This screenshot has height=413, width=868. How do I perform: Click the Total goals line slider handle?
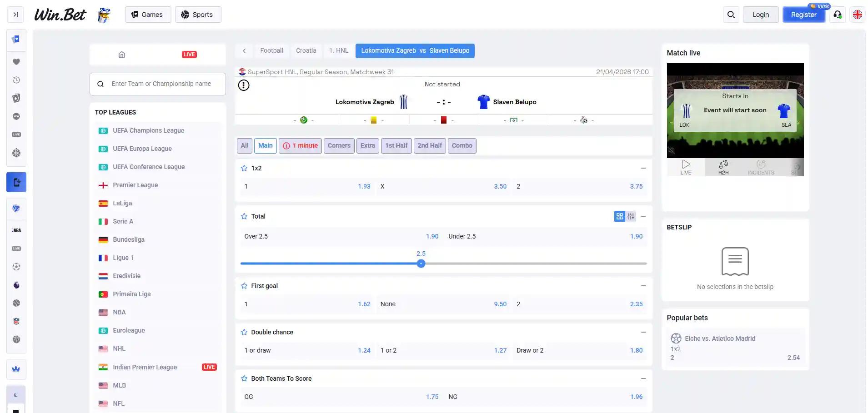tap(421, 264)
